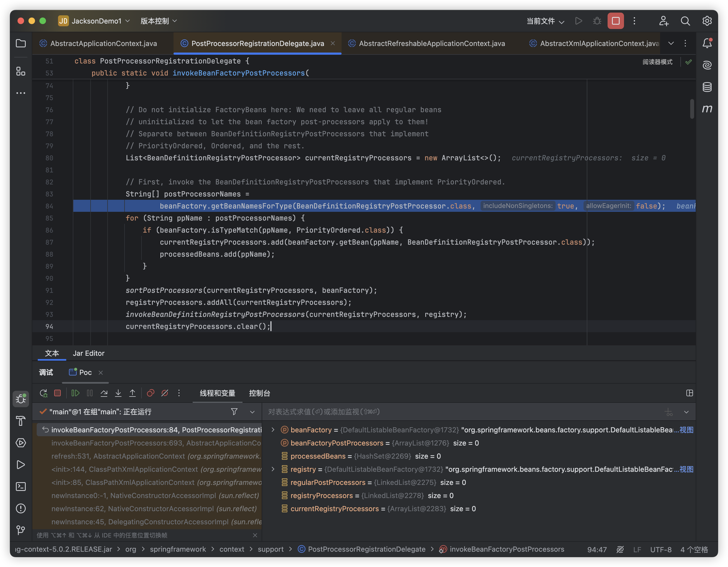Select the 线程和变量 tab
728x567 pixels.
click(x=218, y=393)
